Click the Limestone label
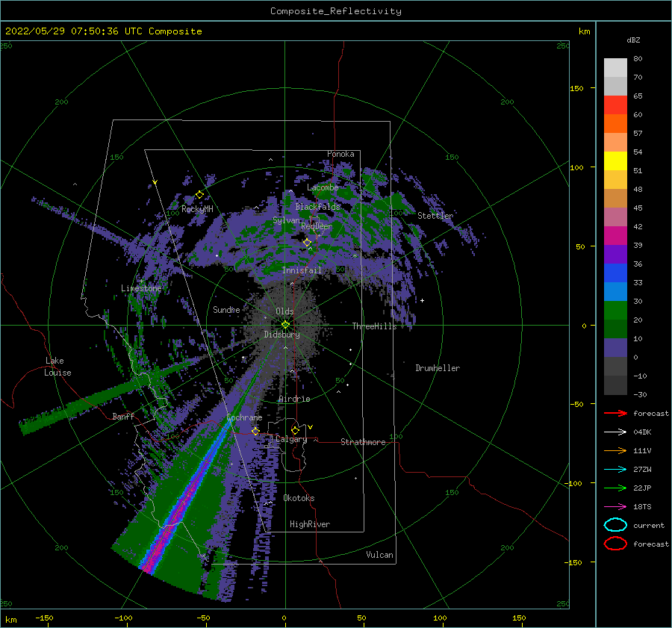The image size is (672, 628). tap(141, 288)
